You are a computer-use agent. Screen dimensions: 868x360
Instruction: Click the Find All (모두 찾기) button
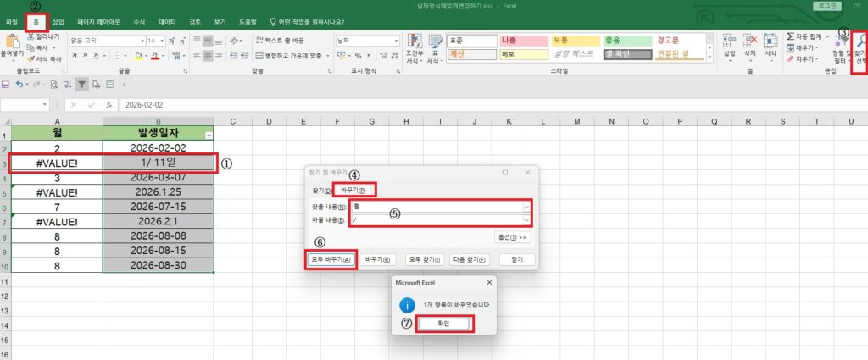pyautogui.click(x=426, y=259)
